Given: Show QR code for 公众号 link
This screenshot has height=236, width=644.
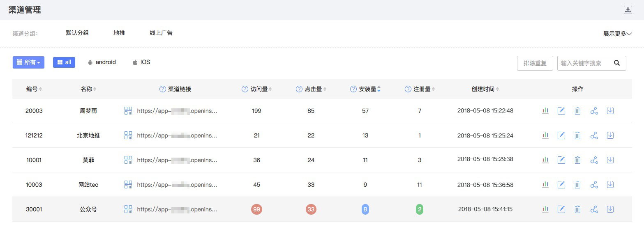Looking at the screenshot, I should [x=128, y=209].
